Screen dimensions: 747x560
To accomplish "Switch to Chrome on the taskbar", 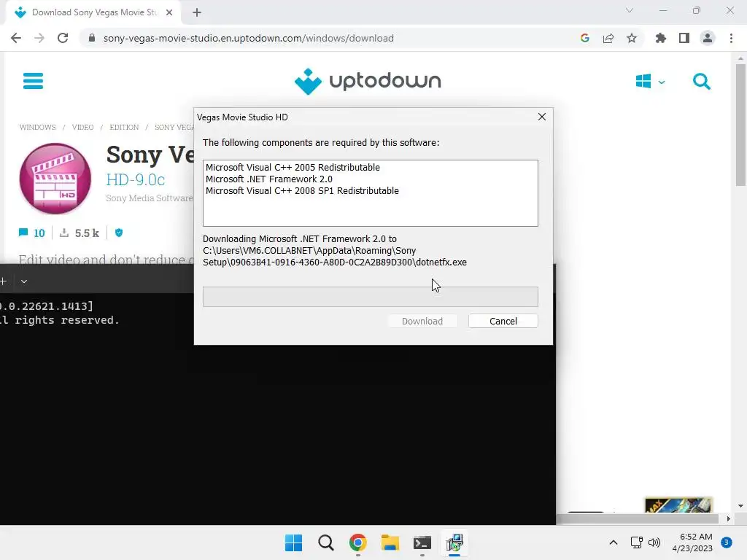I will (357, 542).
